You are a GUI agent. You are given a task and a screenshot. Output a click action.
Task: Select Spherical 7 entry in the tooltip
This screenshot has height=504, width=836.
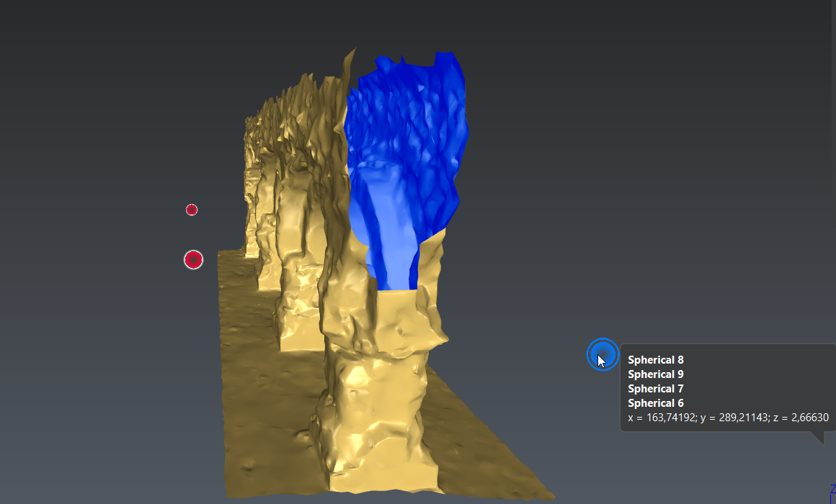[655, 389]
